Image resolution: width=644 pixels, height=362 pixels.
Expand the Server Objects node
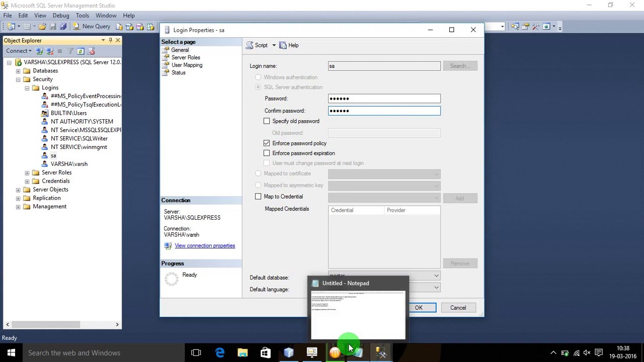(18, 190)
